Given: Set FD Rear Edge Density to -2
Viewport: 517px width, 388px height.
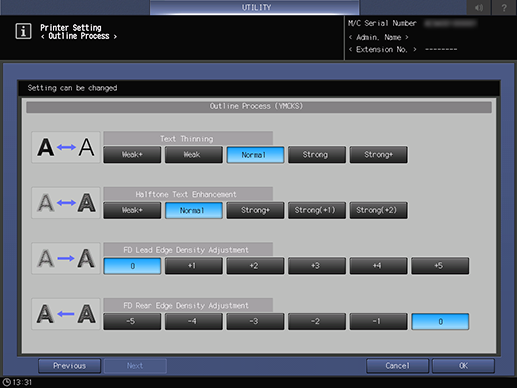Looking at the screenshot, I should click(x=317, y=321).
